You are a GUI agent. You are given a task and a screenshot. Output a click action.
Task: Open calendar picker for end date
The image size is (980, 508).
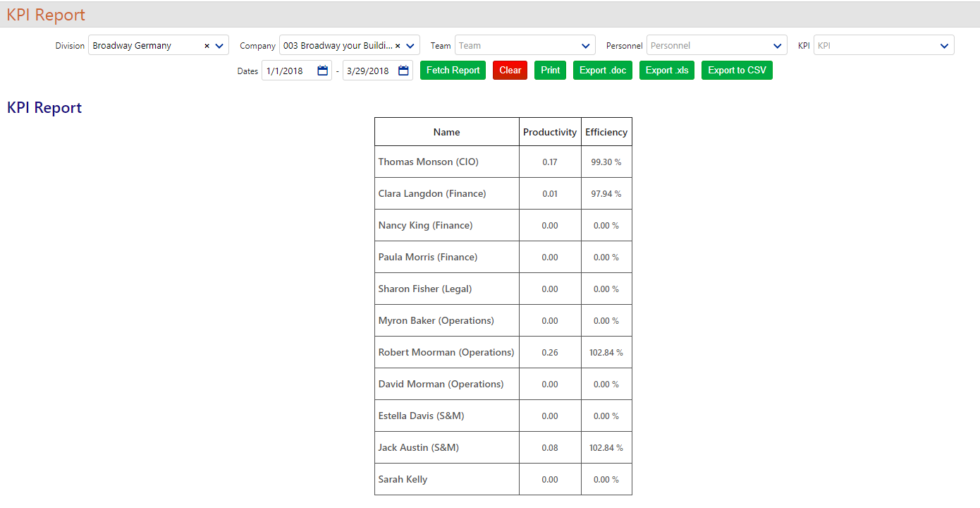(x=404, y=71)
